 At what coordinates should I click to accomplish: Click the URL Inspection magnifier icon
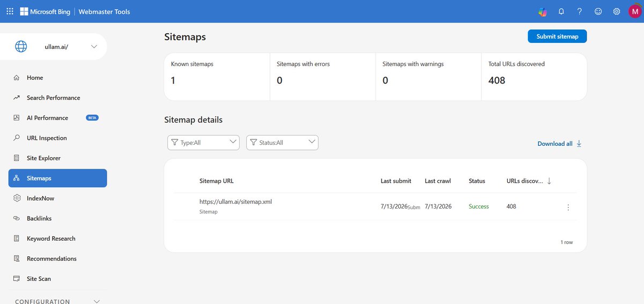tap(16, 138)
